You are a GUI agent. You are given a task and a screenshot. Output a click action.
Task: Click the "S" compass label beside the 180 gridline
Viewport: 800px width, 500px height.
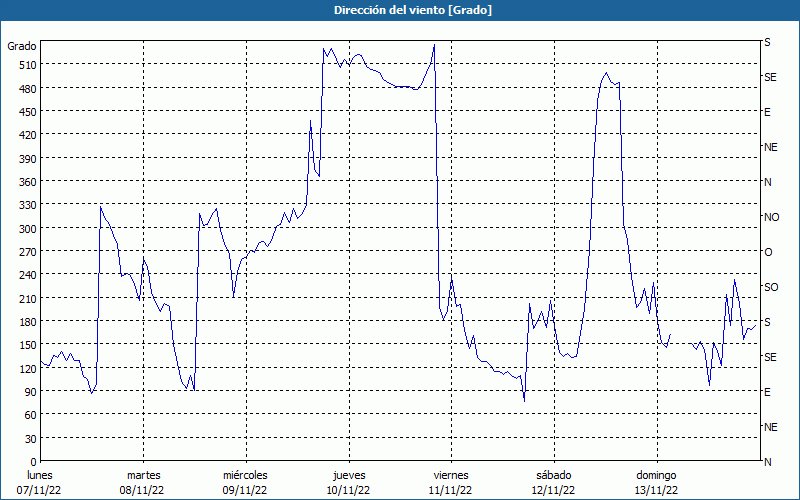click(x=767, y=322)
